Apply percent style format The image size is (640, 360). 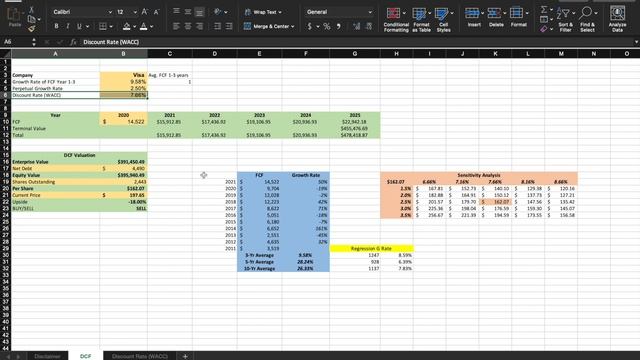(x=327, y=27)
